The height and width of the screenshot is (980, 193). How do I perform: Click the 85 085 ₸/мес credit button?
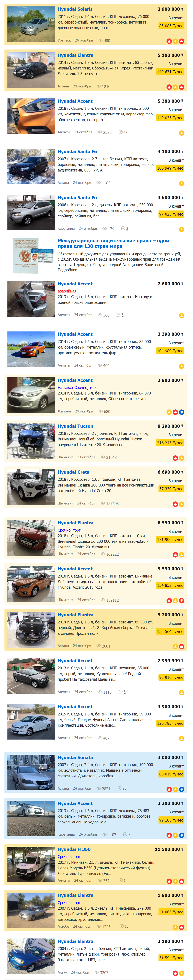[x=171, y=26]
